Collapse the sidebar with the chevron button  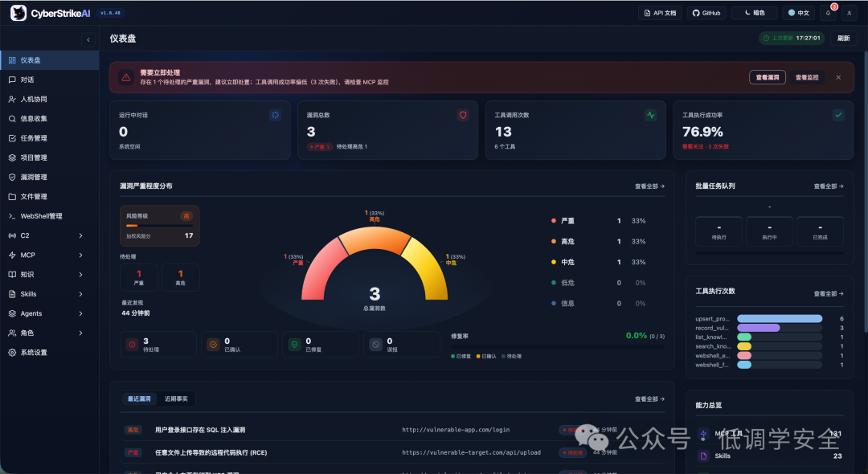click(x=88, y=39)
